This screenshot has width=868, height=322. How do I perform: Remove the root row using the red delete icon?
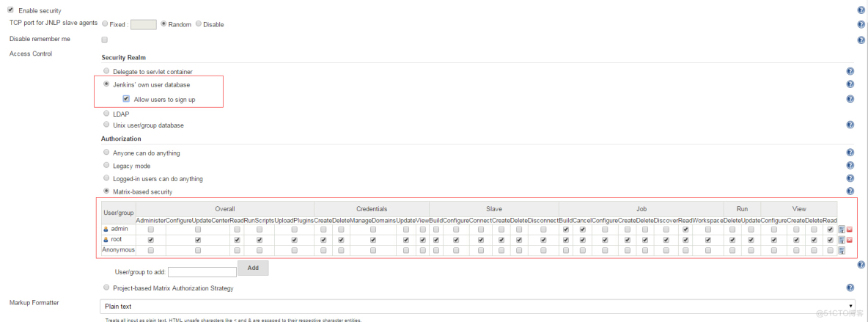coord(849,240)
